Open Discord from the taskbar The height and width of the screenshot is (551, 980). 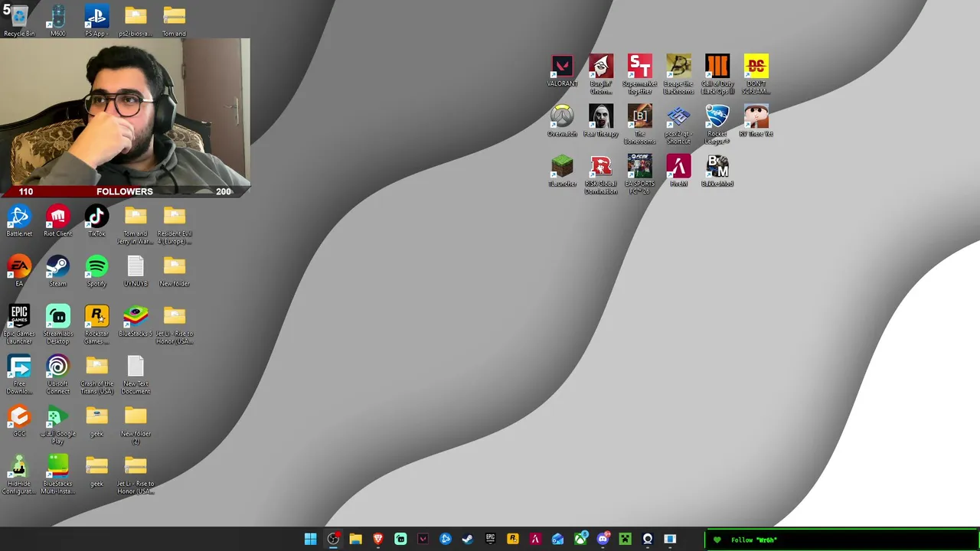point(603,540)
